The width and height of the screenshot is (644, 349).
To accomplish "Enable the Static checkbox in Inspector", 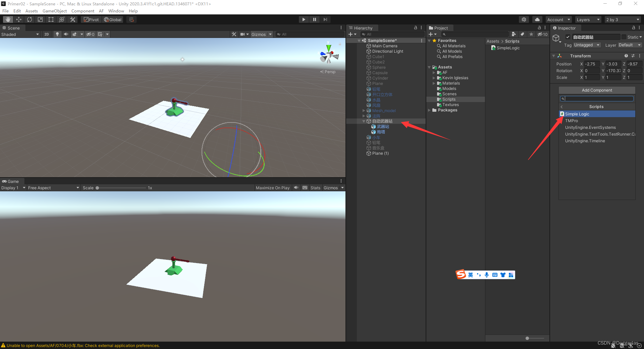I will coord(624,37).
